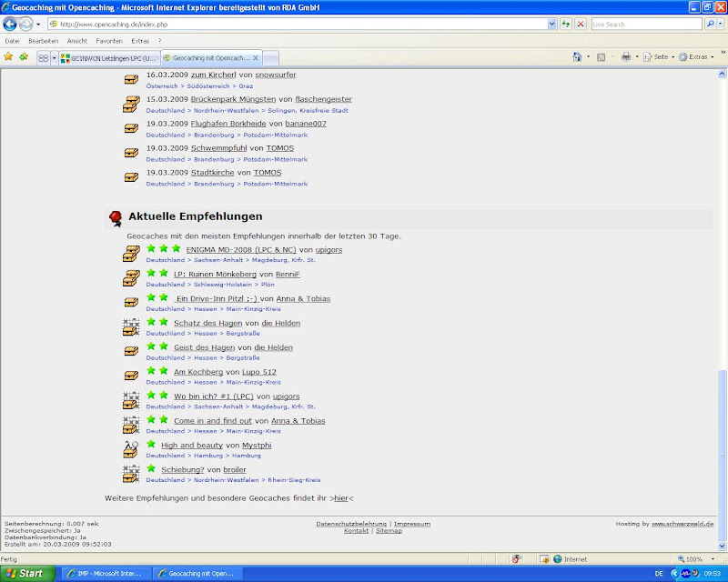Open the 100% zoom level dropdown
This screenshot has width=728, height=582.
click(713, 559)
